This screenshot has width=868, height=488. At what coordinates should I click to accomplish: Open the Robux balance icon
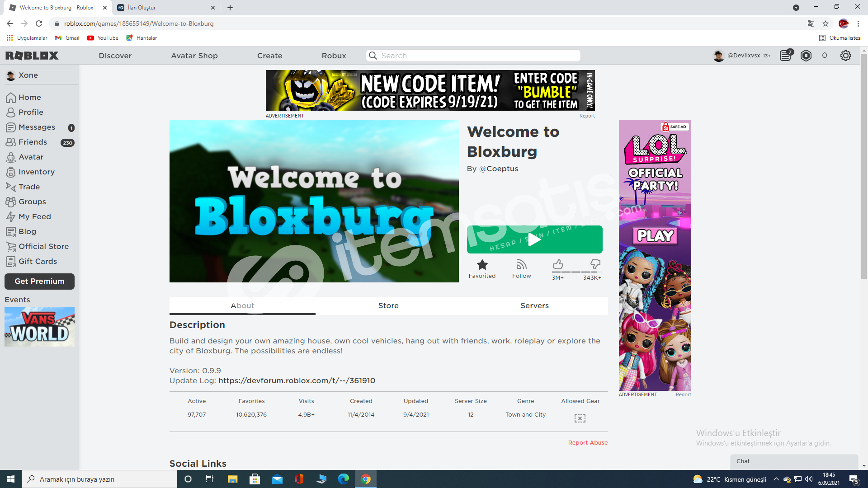pyautogui.click(x=806, y=56)
